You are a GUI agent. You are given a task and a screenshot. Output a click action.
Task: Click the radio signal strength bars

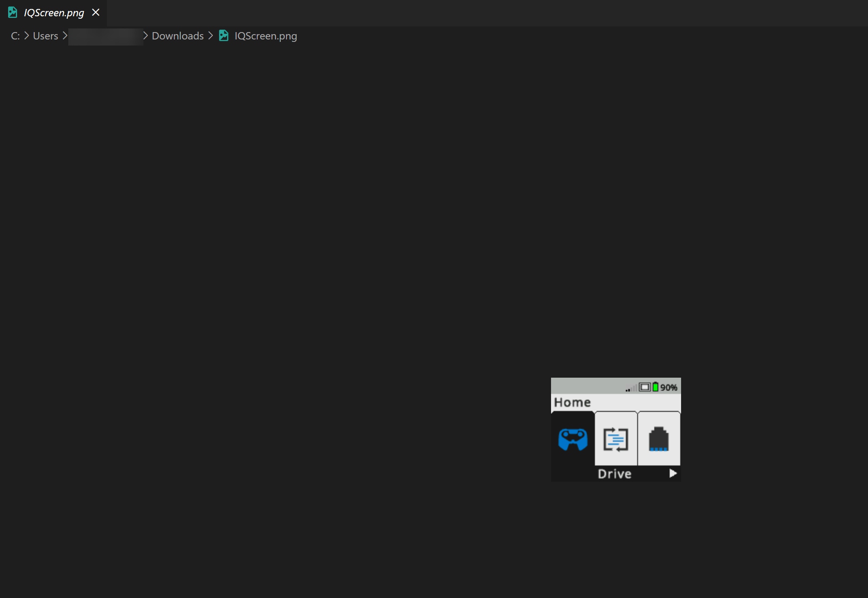631,387
